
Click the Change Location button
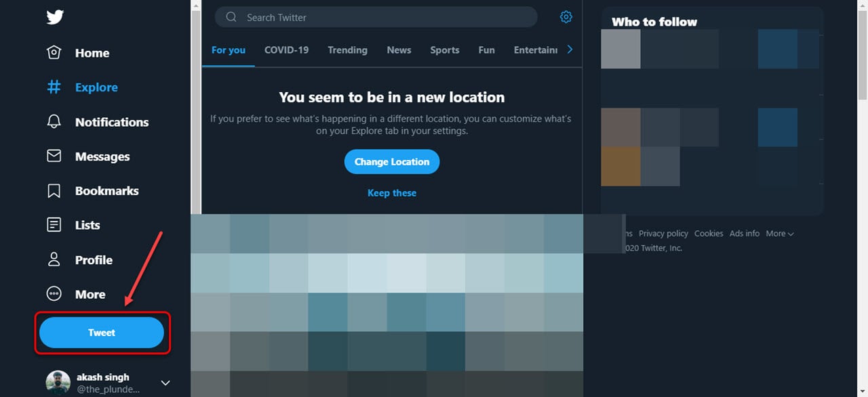tap(392, 162)
